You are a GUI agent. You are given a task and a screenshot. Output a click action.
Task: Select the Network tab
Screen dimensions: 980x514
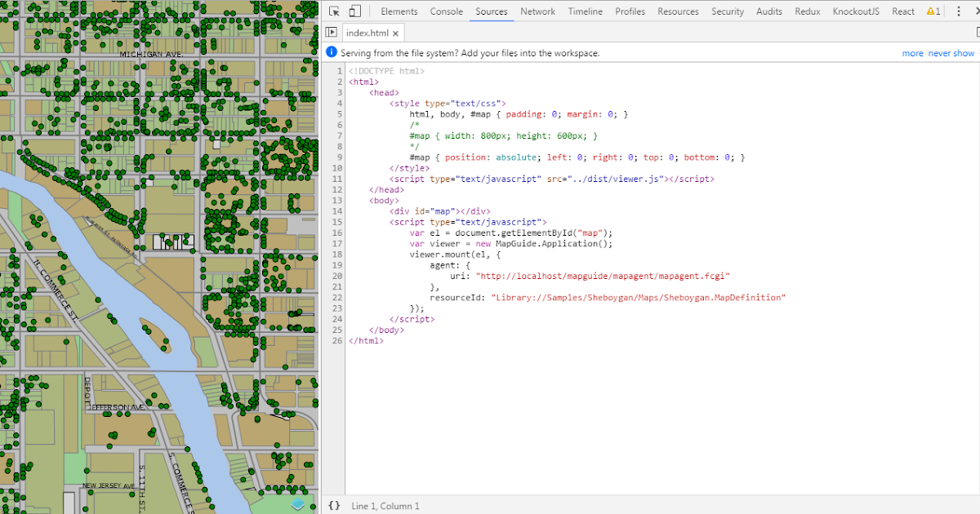537,11
